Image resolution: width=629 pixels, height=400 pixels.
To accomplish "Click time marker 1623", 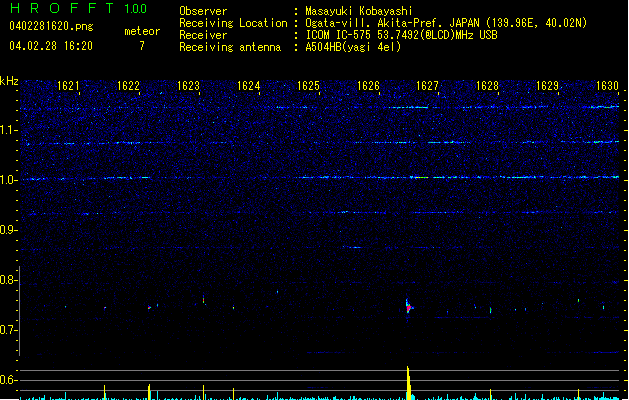I will click(x=188, y=86).
